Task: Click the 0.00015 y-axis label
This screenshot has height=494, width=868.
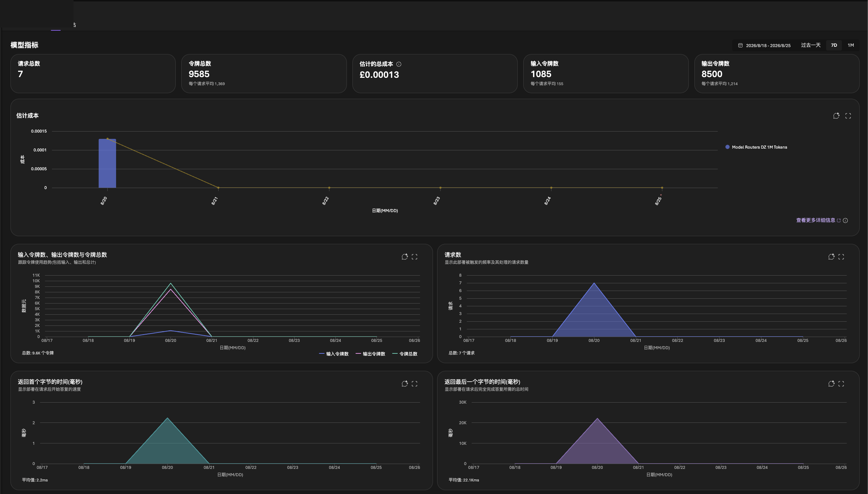Action: click(x=39, y=132)
